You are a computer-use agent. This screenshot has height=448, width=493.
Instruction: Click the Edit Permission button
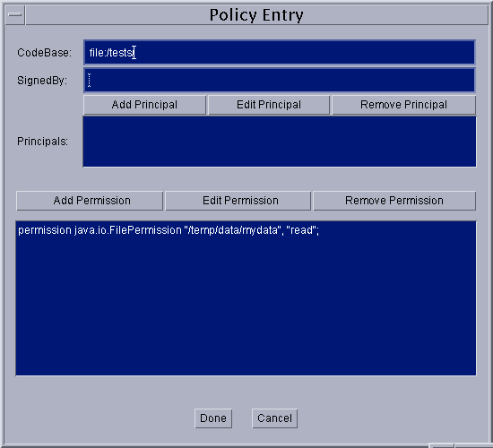(238, 201)
